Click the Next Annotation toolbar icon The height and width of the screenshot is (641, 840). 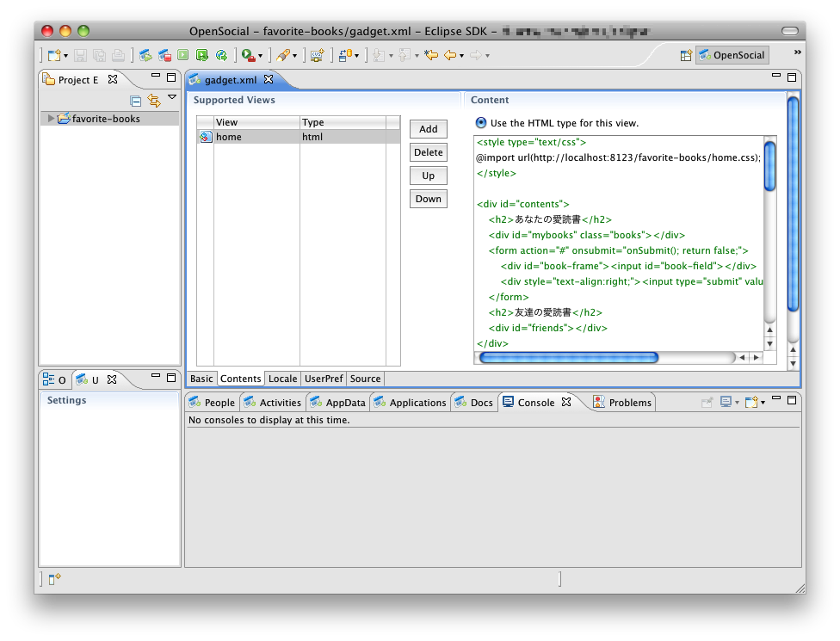coord(380,55)
